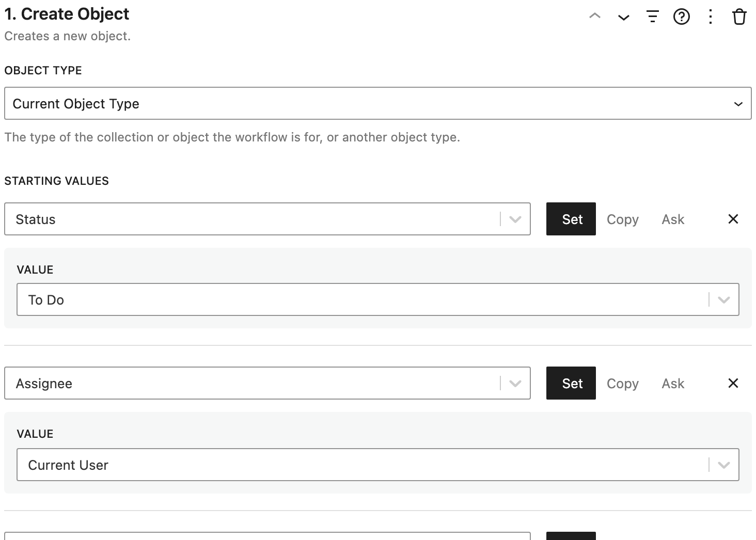Open the filter/conditions icon for Create Object
Screen dimensions: 756x540
tap(653, 17)
